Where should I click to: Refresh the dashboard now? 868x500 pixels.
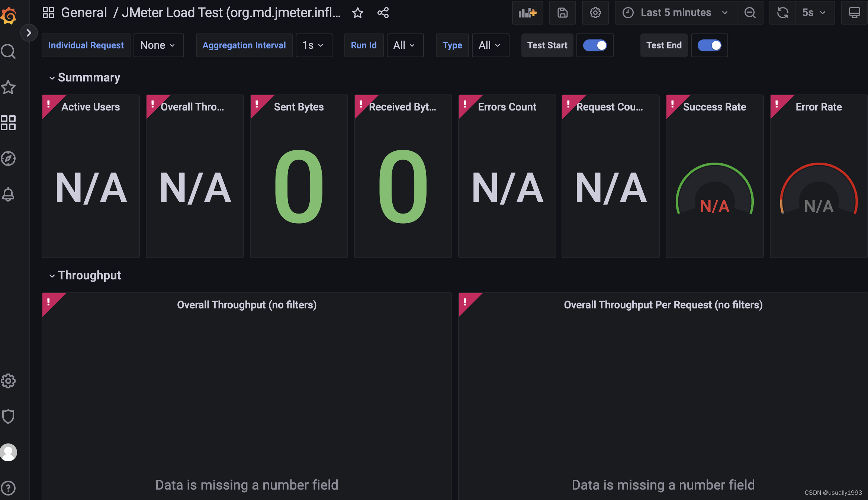click(783, 13)
